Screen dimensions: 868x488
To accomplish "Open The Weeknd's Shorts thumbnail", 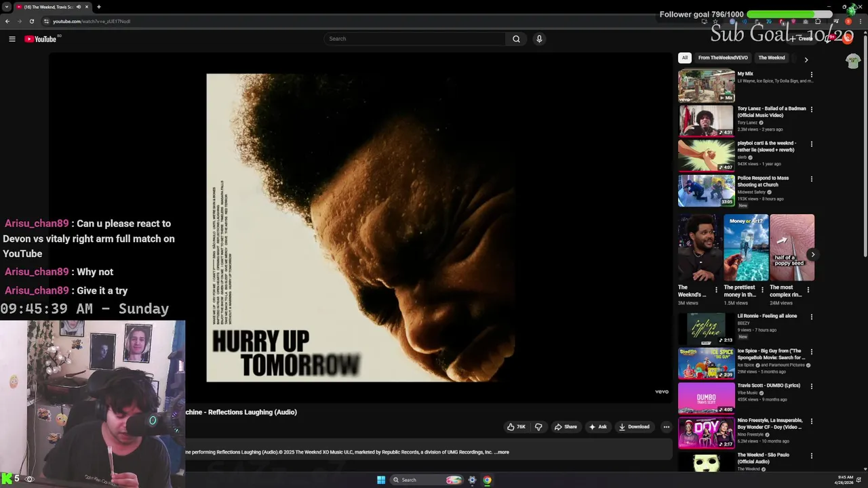I will (700, 247).
